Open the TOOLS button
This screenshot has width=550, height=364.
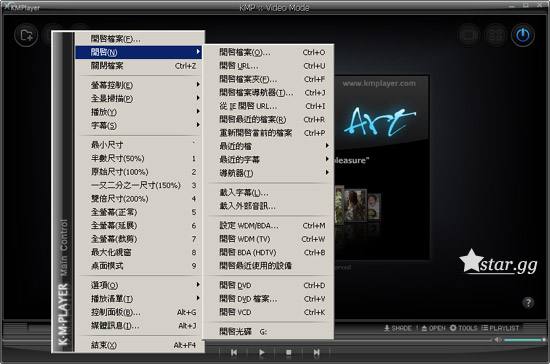463,328
